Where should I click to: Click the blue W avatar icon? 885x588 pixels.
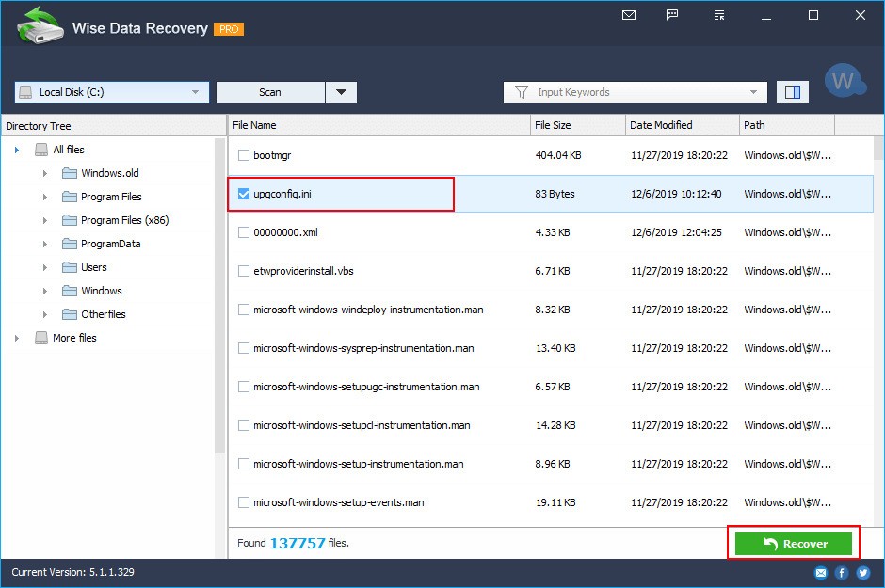click(844, 81)
